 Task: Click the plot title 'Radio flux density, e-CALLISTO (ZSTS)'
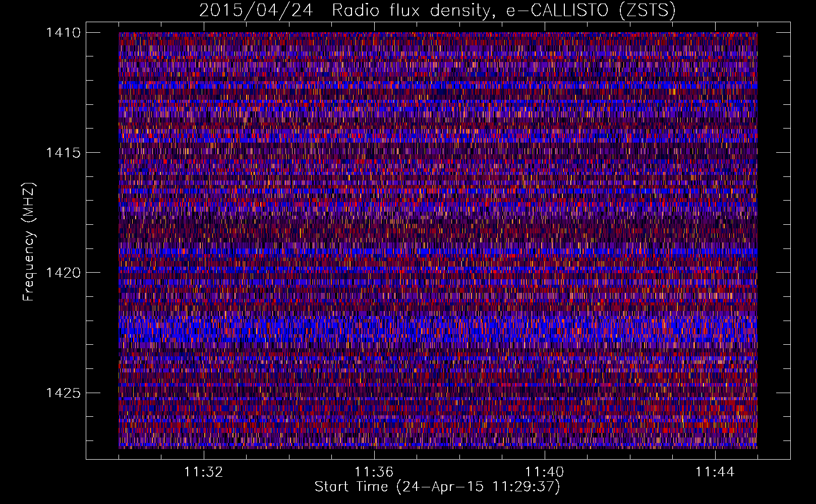click(x=503, y=11)
